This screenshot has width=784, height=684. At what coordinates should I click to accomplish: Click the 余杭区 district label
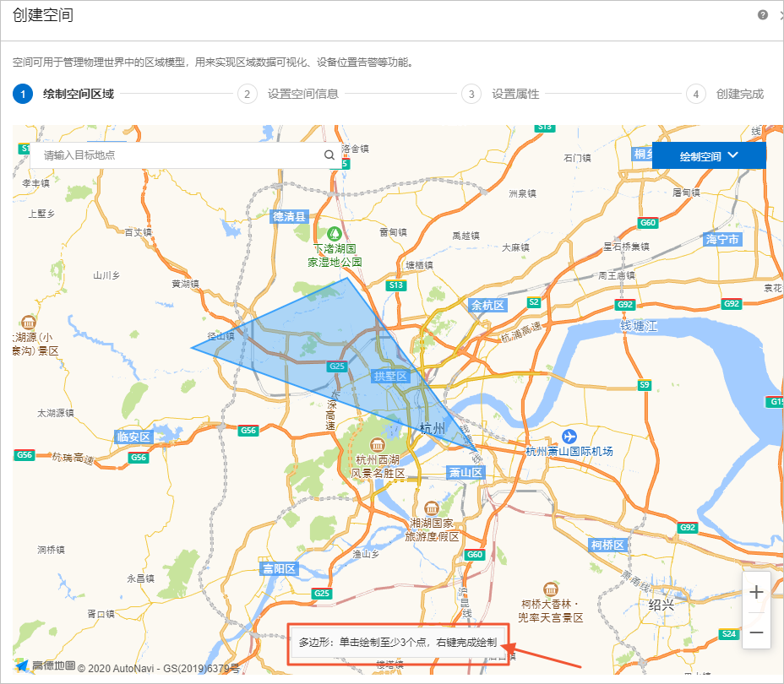487,306
